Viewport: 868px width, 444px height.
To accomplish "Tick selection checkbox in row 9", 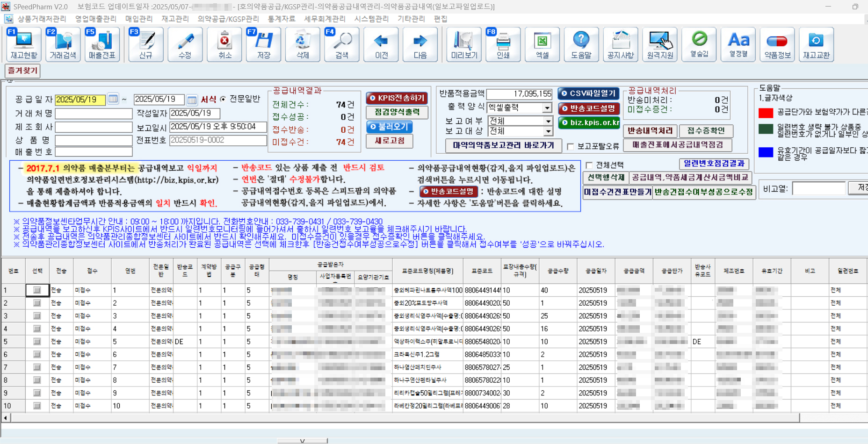I will (37, 393).
